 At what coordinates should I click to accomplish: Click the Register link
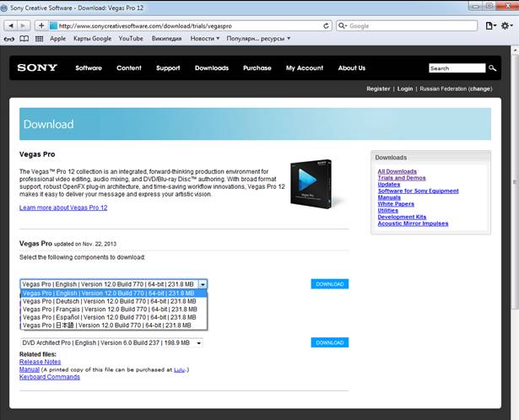[x=378, y=89]
